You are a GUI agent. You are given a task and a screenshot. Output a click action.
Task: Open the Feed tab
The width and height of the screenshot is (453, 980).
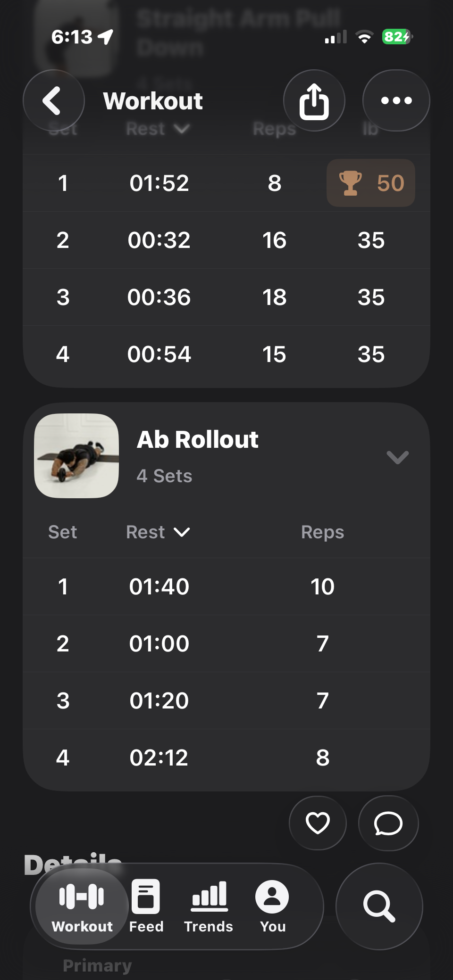point(146,906)
